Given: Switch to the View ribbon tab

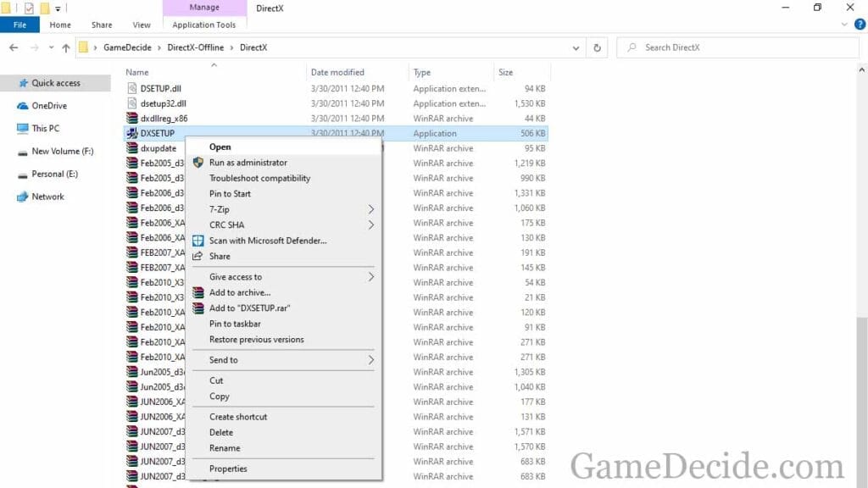Looking at the screenshot, I should point(142,25).
